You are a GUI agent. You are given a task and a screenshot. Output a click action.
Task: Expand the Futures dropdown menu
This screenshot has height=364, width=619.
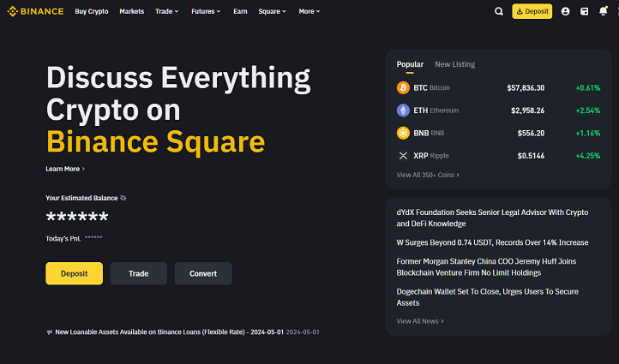coord(206,11)
